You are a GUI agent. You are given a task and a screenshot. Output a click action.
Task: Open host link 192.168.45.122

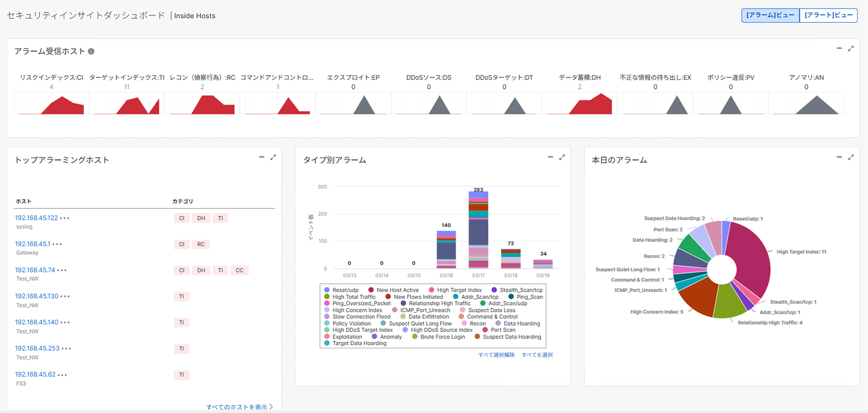(x=36, y=218)
